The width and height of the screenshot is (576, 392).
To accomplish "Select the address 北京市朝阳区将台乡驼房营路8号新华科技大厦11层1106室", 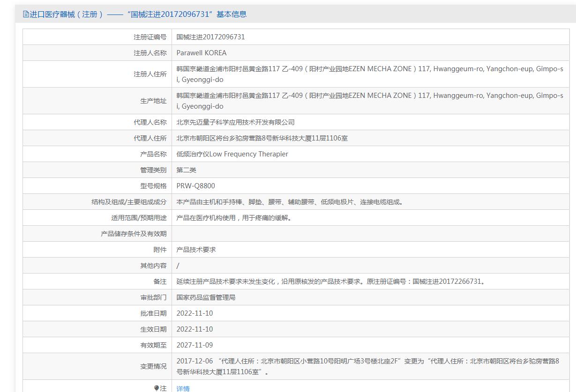I will (262, 138).
